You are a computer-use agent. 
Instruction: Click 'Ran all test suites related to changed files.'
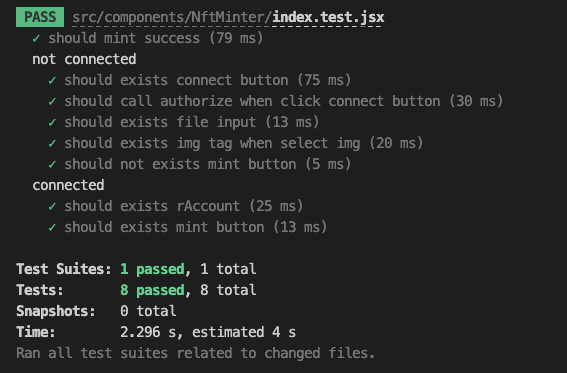click(x=195, y=353)
